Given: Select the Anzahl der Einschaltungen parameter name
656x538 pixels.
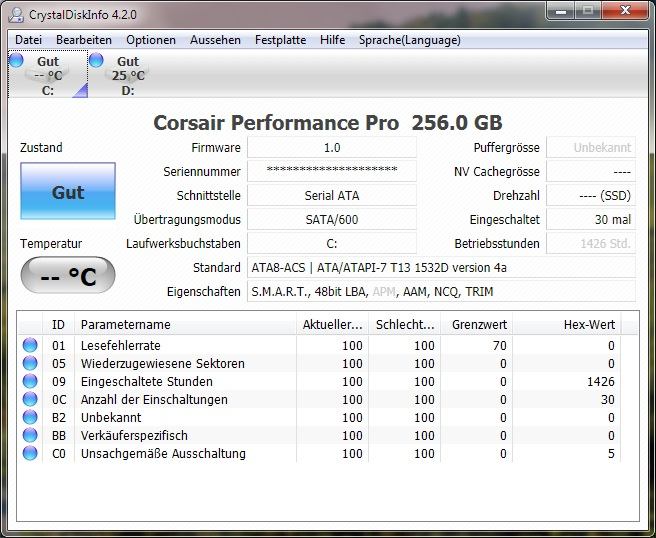Looking at the screenshot, I should coord(154,400).
